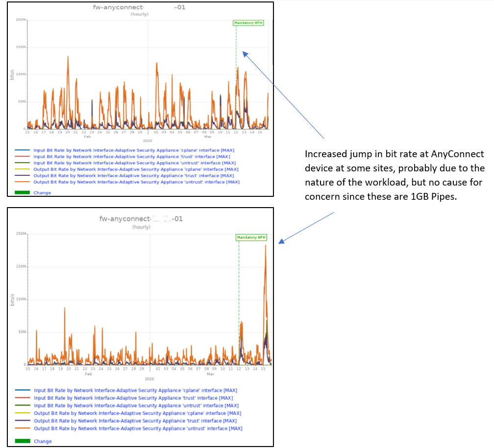This screenshot has height=448, width=494.
Task: Click the 'Change' link under top graph
Action: coord(42,193)
